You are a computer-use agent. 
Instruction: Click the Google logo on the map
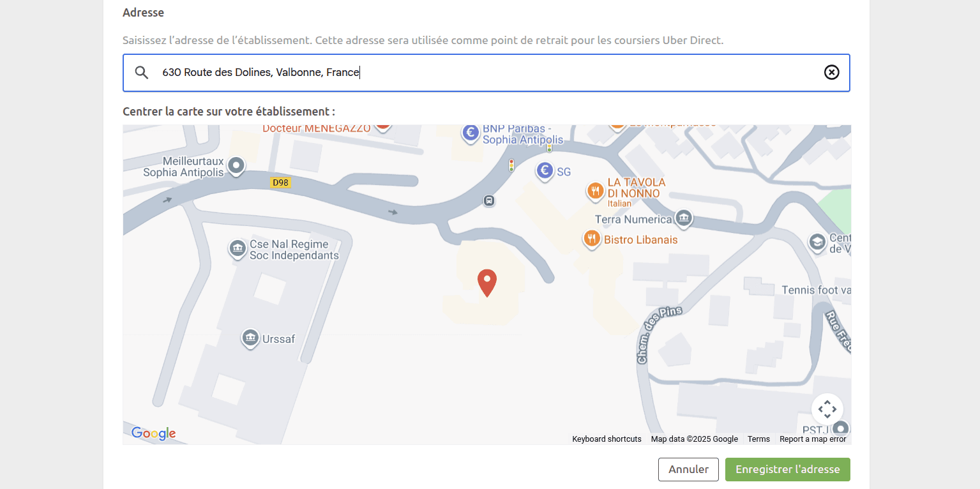[x=153, y=433]
